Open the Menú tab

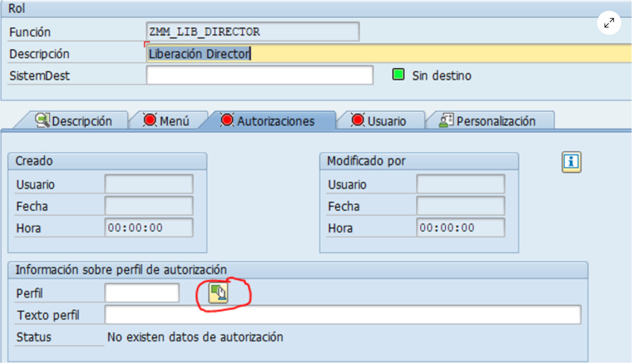click(167, 121)
